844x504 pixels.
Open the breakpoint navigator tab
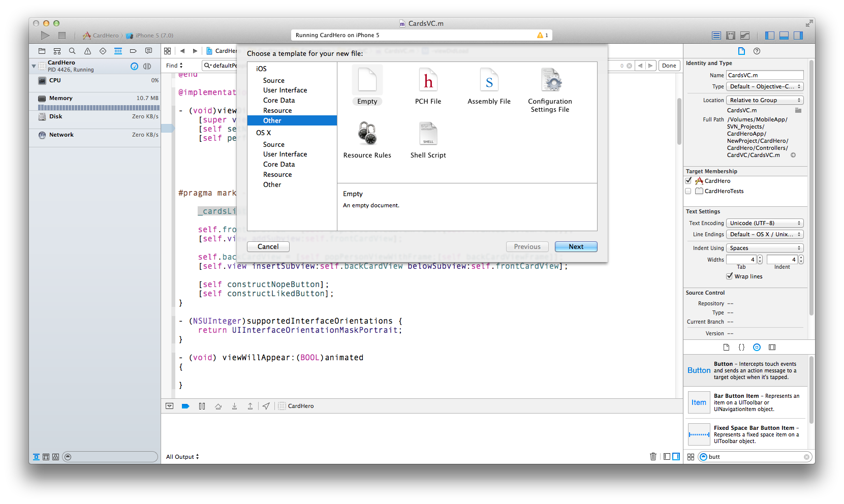(x=133, y=51)
